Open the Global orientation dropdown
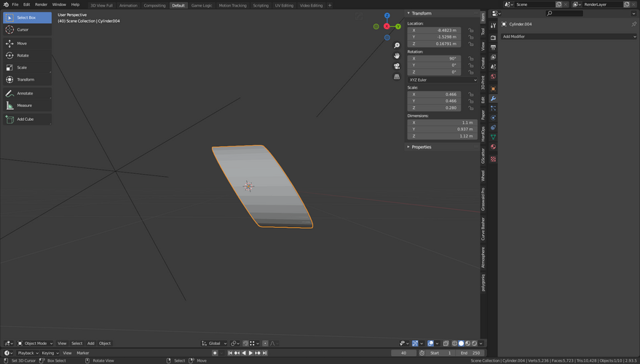The image size is (640, 364). 214,343
